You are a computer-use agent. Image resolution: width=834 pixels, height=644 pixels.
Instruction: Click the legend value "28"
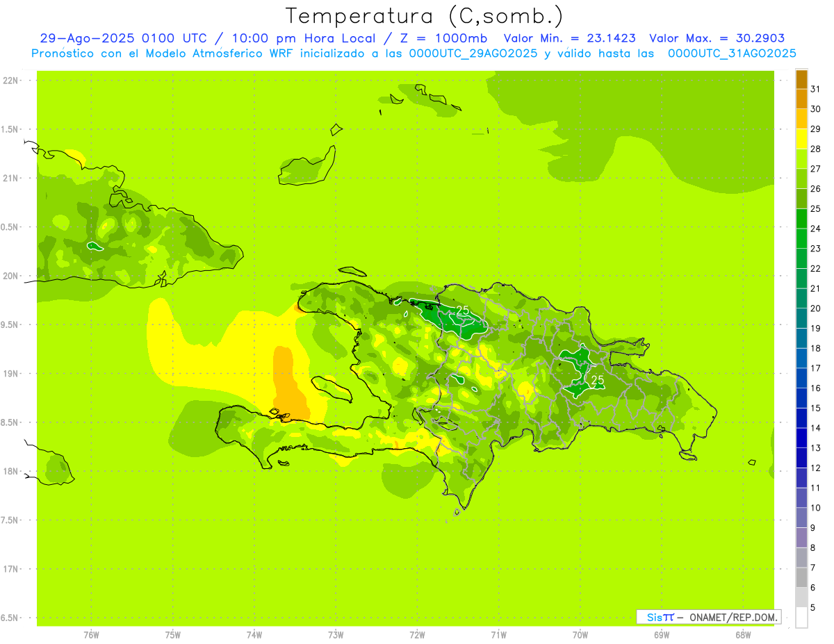(x=816, y=149)
